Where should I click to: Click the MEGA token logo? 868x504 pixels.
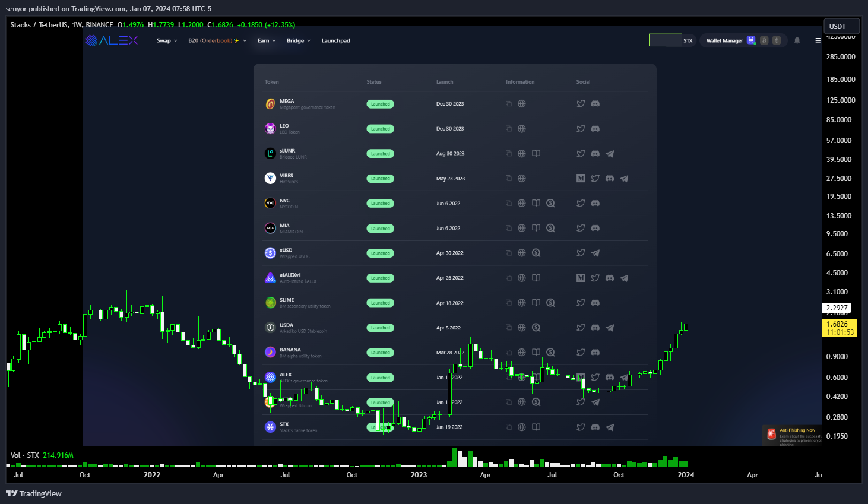click(x=270, y=104)
